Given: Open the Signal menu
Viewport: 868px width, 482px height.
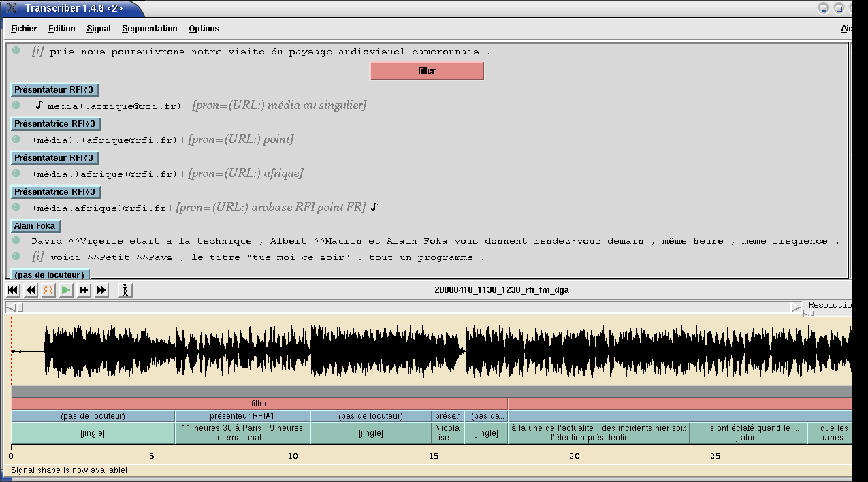Looking at the screenshot, I should click(99, 29).
